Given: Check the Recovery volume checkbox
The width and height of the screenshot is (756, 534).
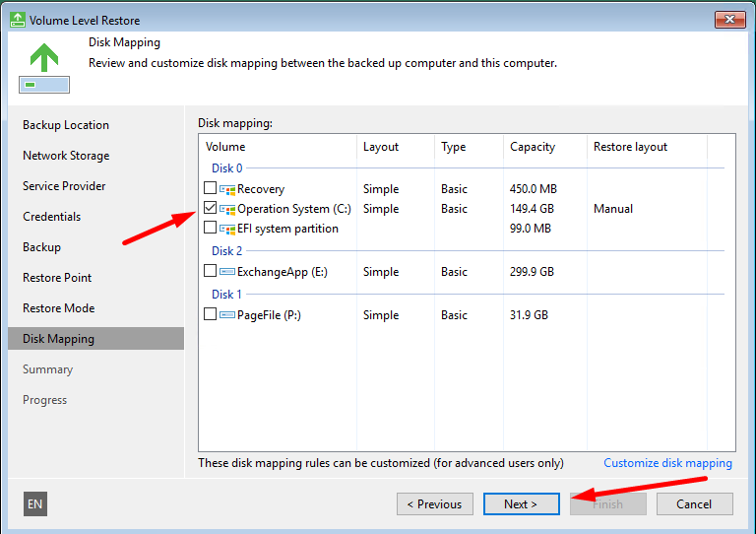Looking at the screenshot, I should point(210,187).
